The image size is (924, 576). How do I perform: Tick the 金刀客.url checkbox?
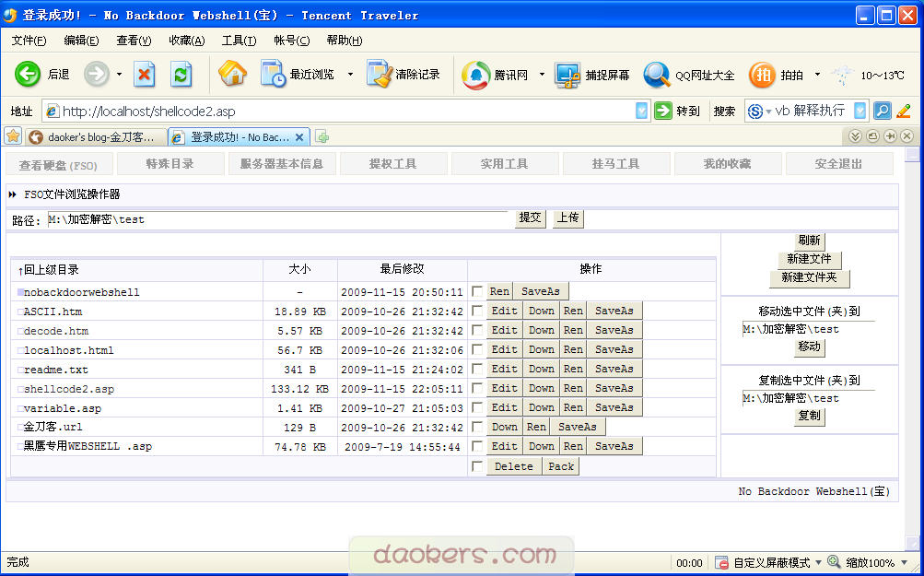click(477, 427)
